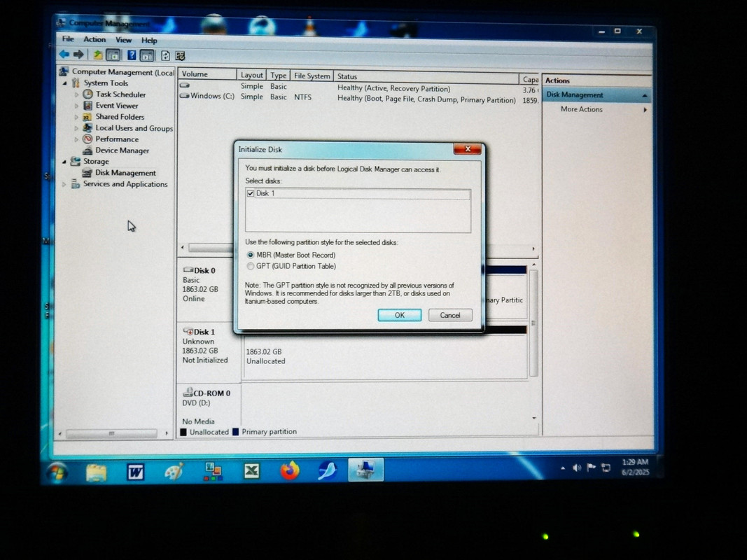Open Windows Explorer from the taskbar
Viewport: 747px width, 560px height.
(96, 472)
